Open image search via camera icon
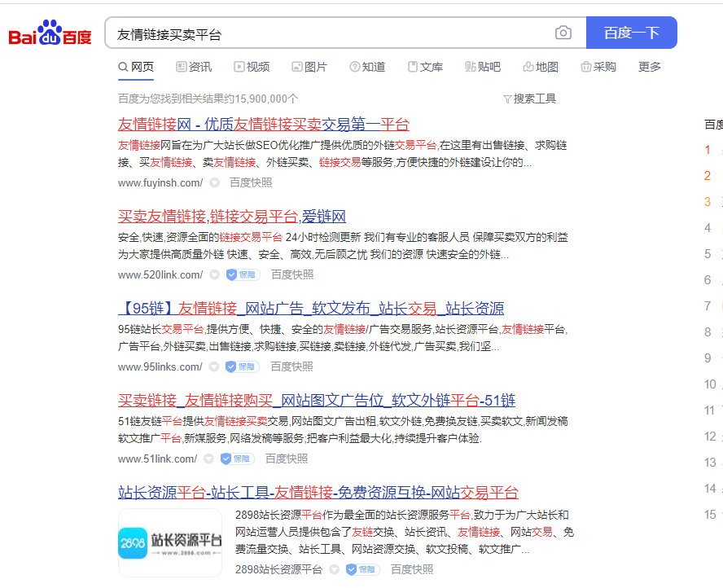Image resolution: width=723 pixels, height=588 pixels. click(563, 33)
